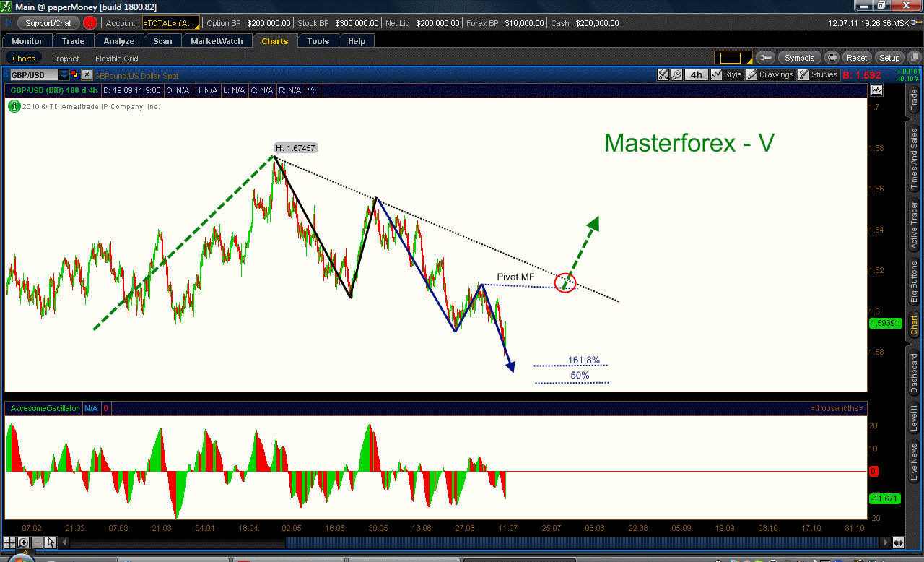Click the green info icon on chart
This screenshot has height=562, width=924.
tap(14, 106)
